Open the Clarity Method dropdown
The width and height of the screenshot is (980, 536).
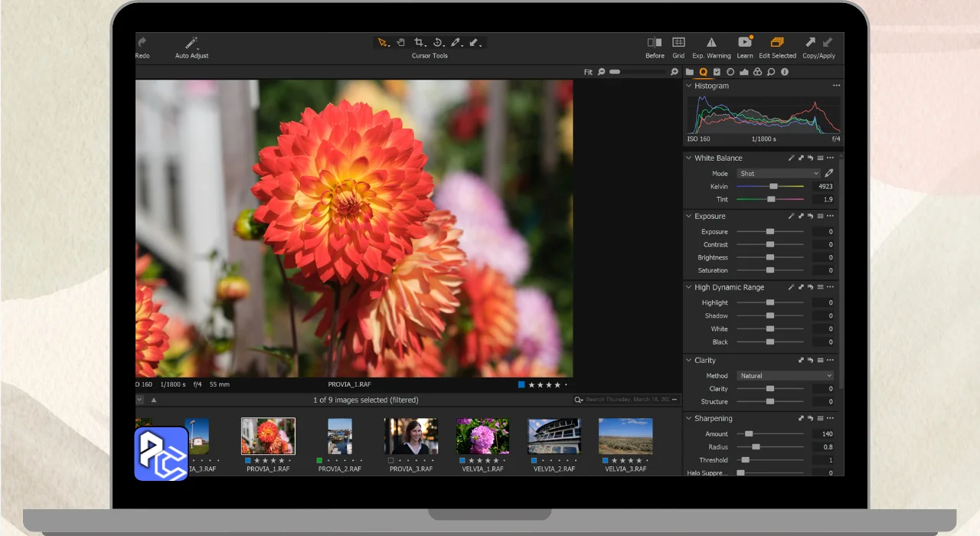[785, 376]
